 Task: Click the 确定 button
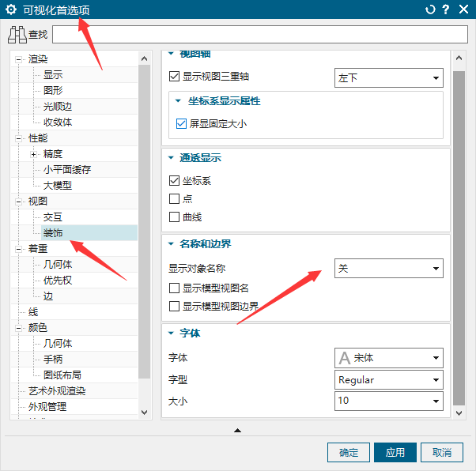tap(349, 453)
